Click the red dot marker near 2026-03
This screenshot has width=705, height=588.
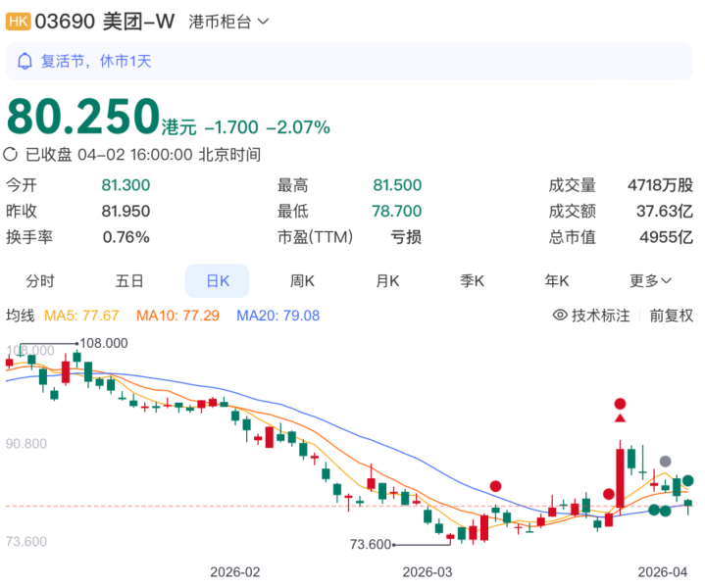click(495, 486)
